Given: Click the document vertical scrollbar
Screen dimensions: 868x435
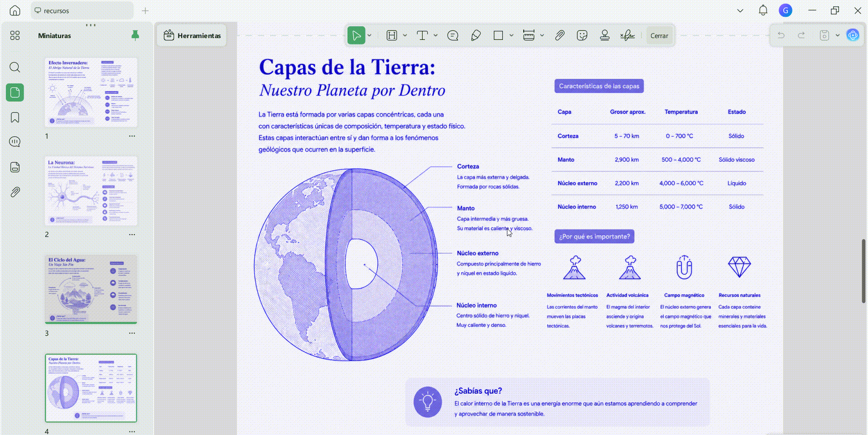Looking at the screenshot, I should (863, 271).
